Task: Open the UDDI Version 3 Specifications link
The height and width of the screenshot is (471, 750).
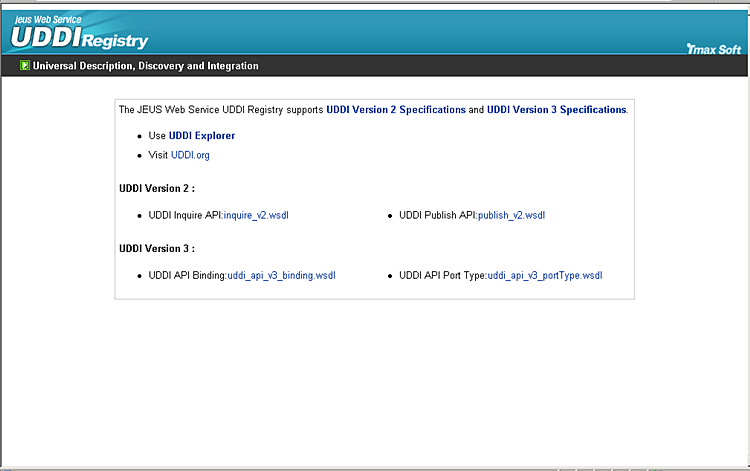Action: click(x=556, y=109)
